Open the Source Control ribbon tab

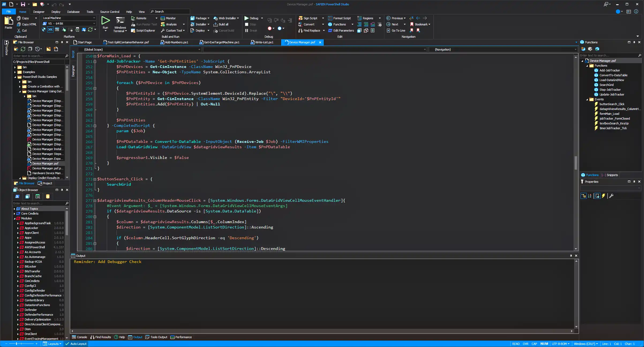click(110, 12)
